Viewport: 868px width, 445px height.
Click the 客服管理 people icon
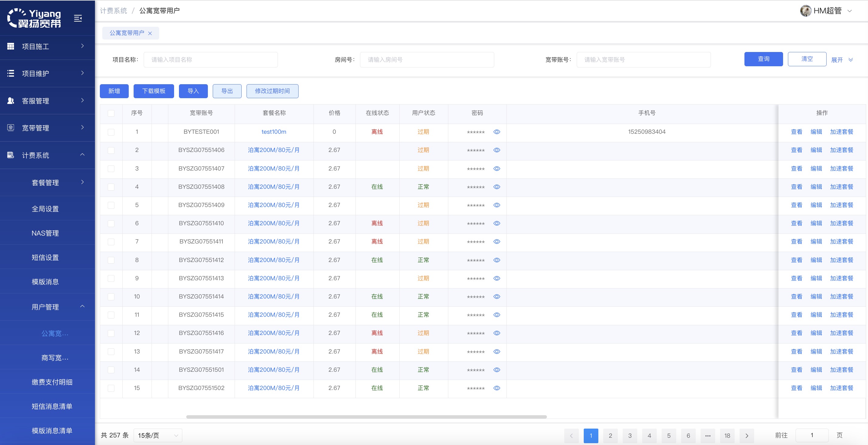coord(11,101)
